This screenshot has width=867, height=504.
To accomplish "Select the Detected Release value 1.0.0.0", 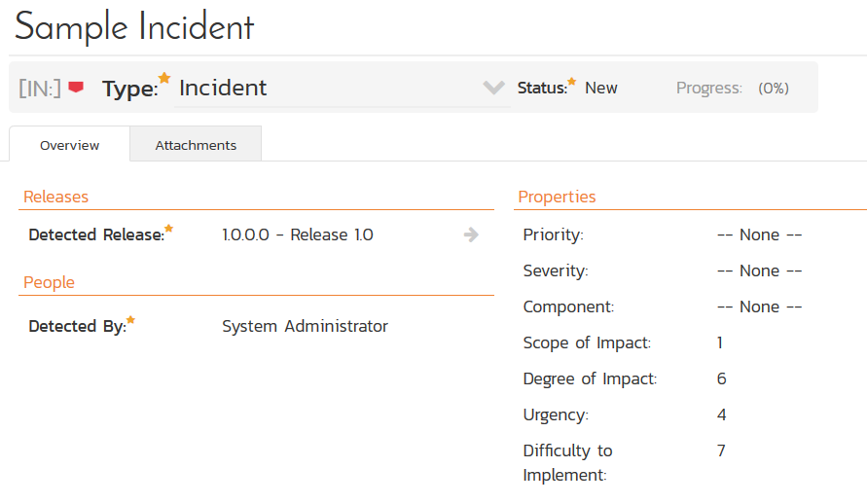I will pyautogui.click(x=298, y=234).
